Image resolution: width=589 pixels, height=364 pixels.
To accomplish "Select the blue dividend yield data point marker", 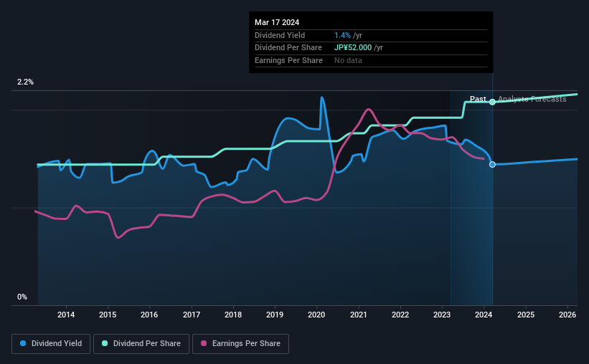I will click(x=492, y=164).
